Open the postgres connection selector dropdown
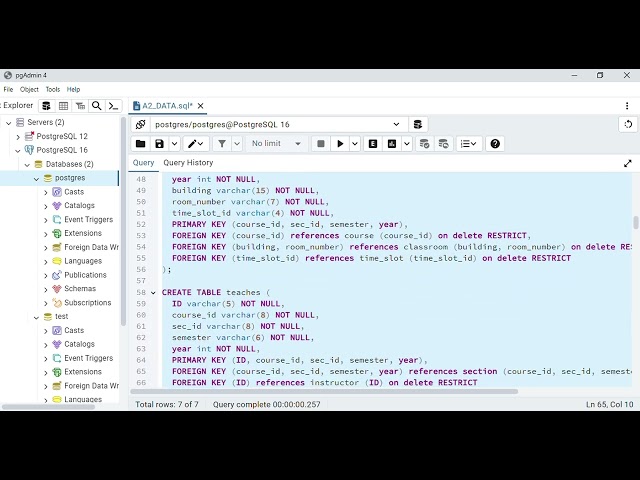 (x=279, y=124)
